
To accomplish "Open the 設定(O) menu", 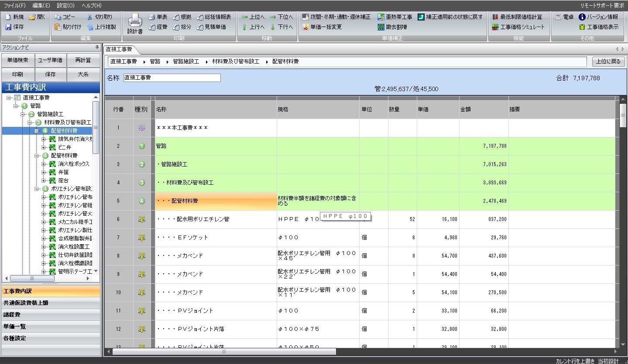I will (66, 5).
